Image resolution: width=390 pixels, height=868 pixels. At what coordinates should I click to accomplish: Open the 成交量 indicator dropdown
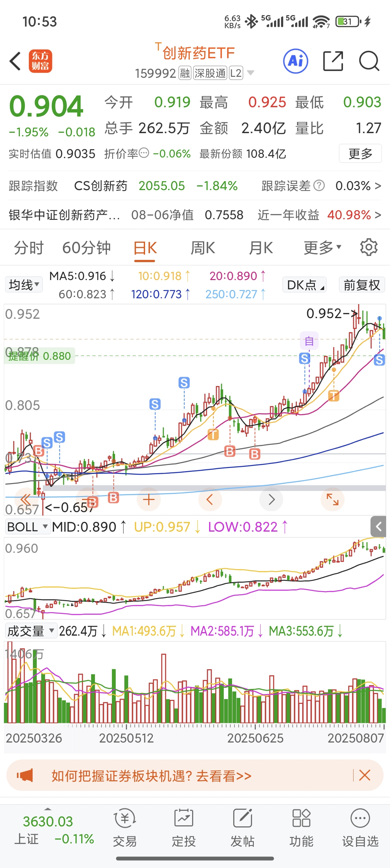point(31,631)
